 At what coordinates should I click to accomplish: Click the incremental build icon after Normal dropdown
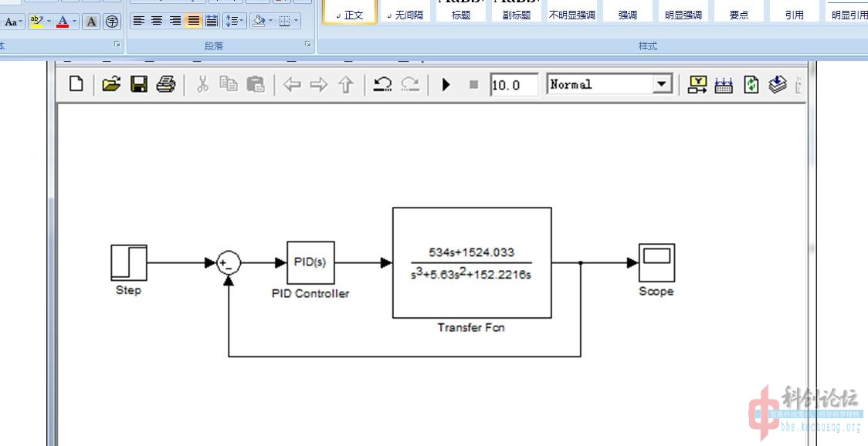click(x=697, y=84)
